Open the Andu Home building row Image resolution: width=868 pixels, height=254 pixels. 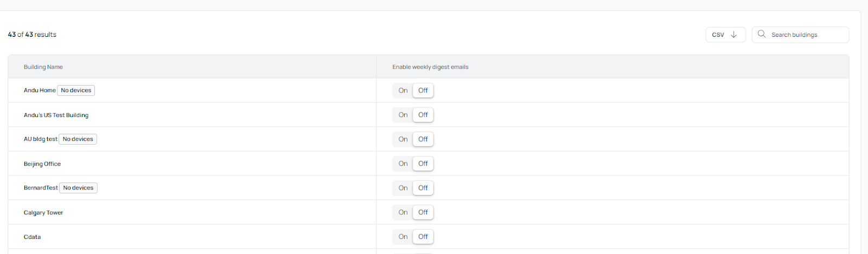40,90
